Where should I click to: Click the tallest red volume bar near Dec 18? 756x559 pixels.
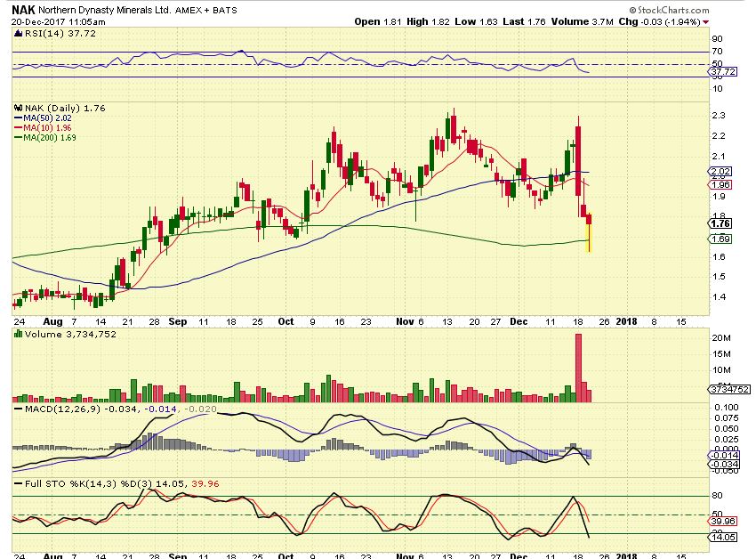[579, 368]
